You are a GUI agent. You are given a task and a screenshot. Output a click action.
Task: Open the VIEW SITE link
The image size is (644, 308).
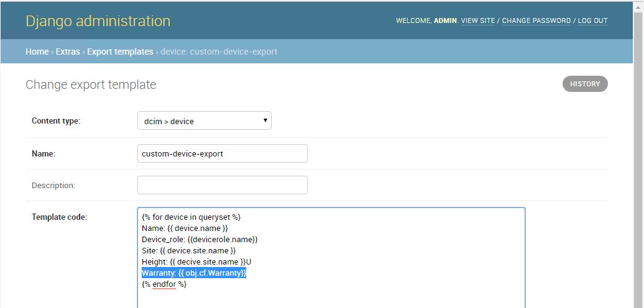477,20
